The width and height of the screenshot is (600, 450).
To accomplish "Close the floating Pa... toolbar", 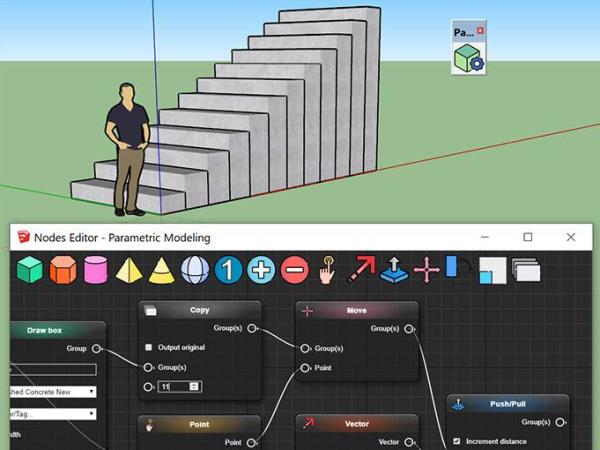I will (481, 31).
